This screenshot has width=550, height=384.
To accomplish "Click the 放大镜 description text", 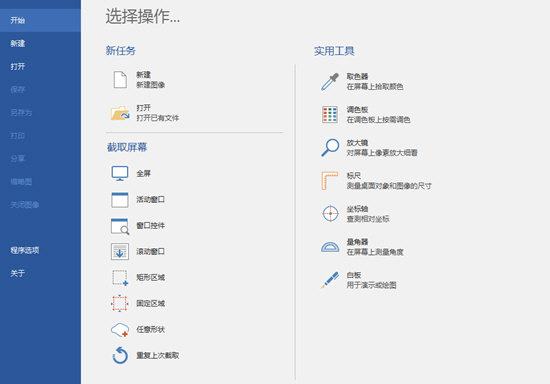I will tap(382, 153).
